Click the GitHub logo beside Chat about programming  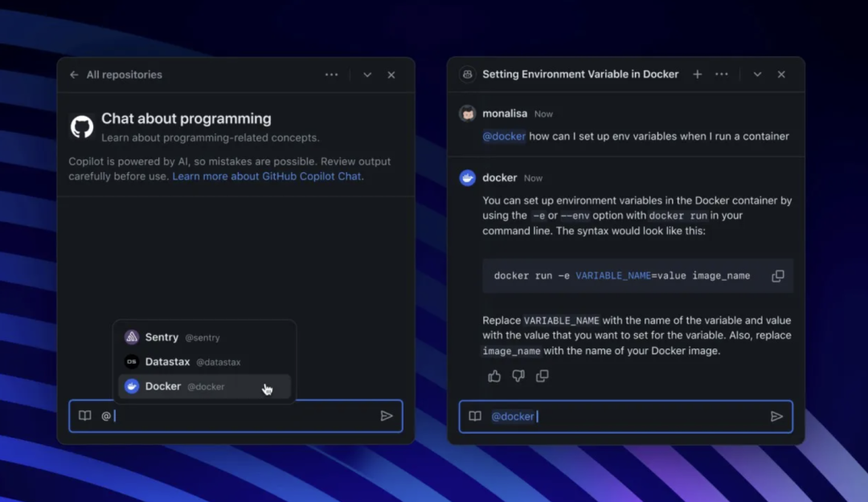[x=82, y=127]
